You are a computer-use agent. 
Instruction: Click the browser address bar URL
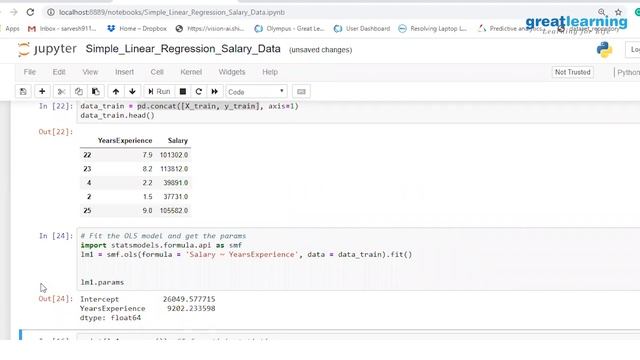[x=172, y=12]
